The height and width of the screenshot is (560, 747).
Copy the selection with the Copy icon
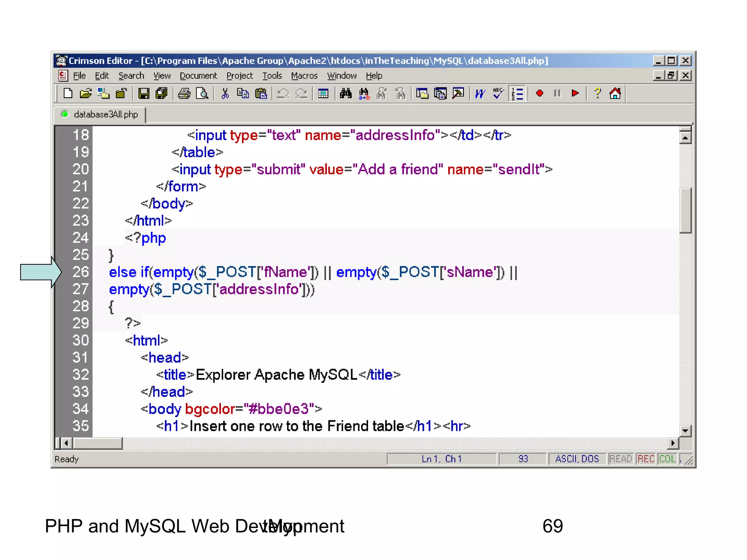point(243,94)
